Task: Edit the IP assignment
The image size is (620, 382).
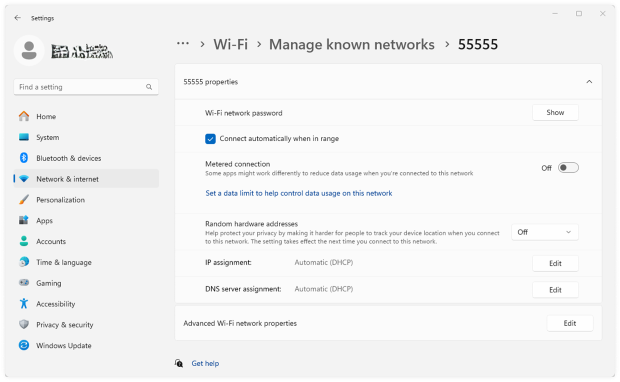Action: (555, 263)
